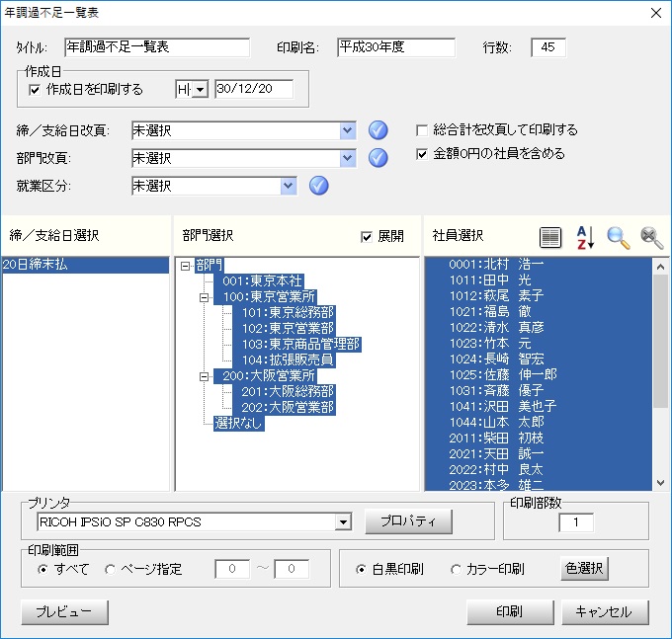Uncheck 金額0円の社員を含める
Screen dimensions: 672x639
point(422,154)
